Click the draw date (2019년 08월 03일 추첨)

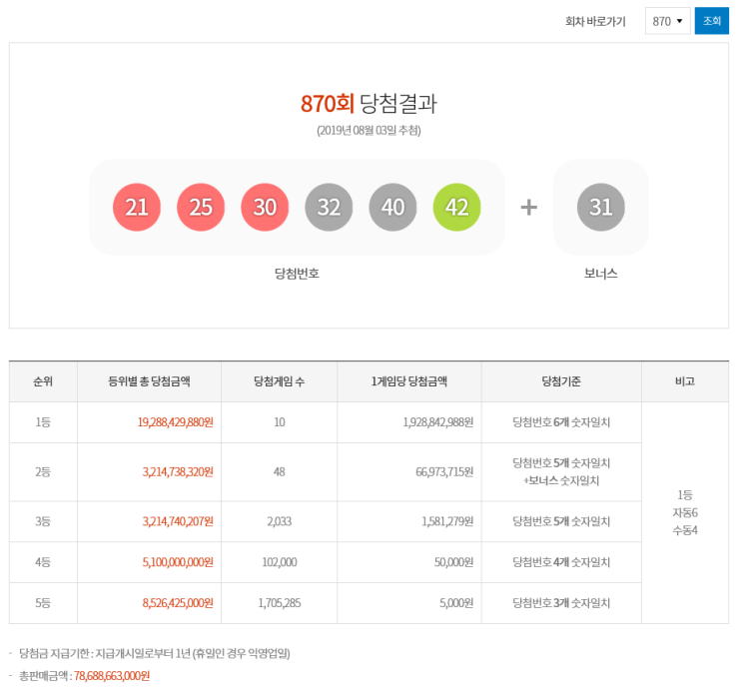[x=369, y=131]
